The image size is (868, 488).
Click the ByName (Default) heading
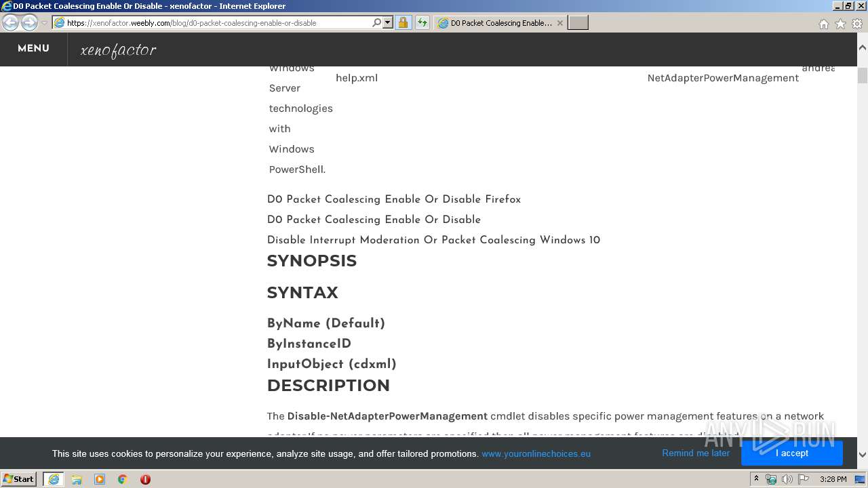tap(326, 323)
